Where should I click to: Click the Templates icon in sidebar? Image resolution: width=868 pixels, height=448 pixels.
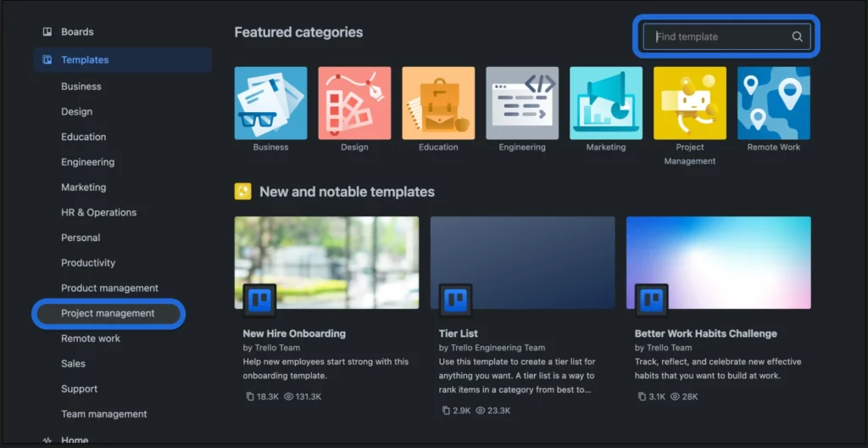(47, 60)
